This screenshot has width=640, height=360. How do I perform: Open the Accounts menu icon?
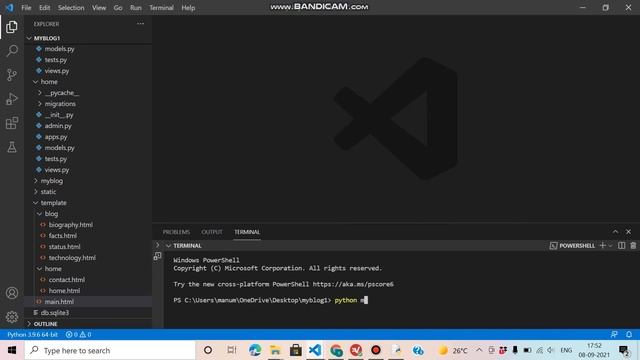point(12,293)
